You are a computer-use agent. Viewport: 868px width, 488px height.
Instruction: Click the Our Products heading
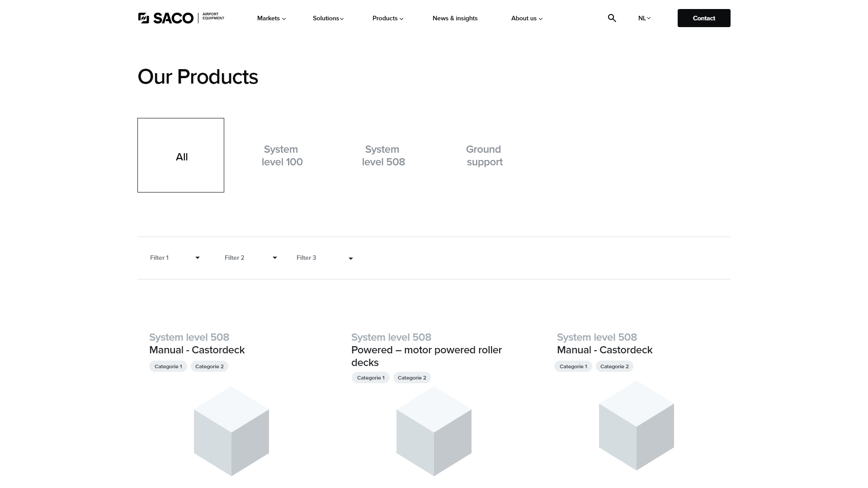[x=198, y=77]
